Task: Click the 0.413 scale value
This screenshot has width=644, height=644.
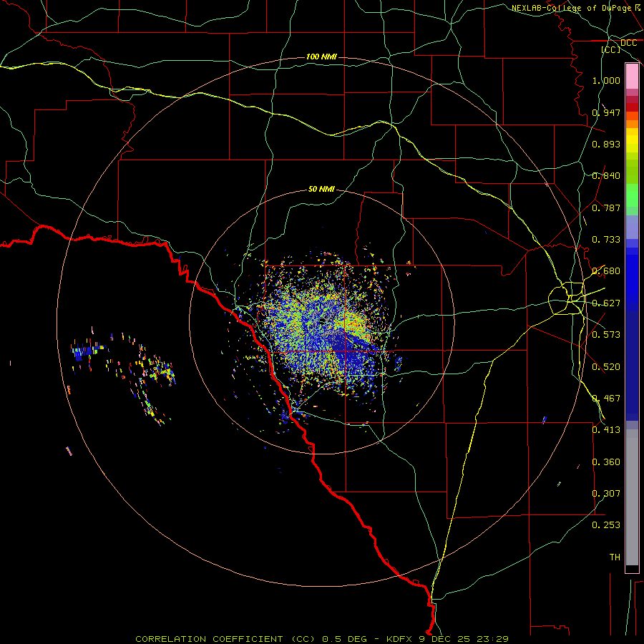Action: [606, 430]
